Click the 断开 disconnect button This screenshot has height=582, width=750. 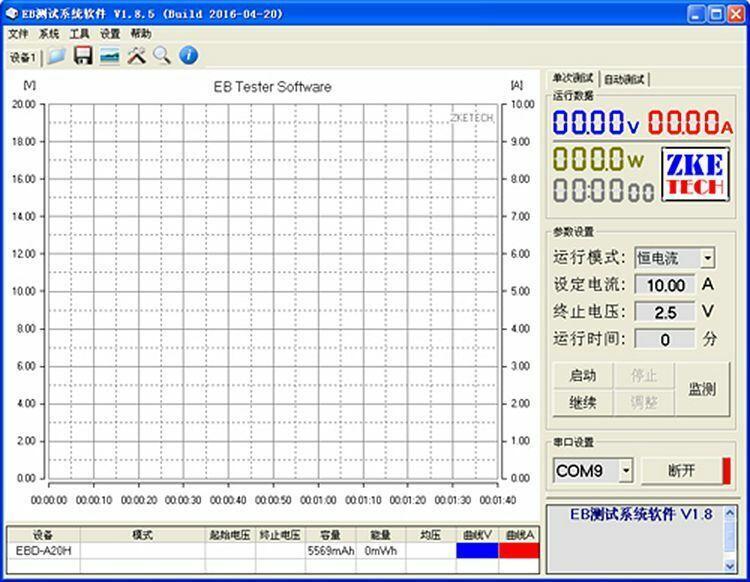(681, 470)
